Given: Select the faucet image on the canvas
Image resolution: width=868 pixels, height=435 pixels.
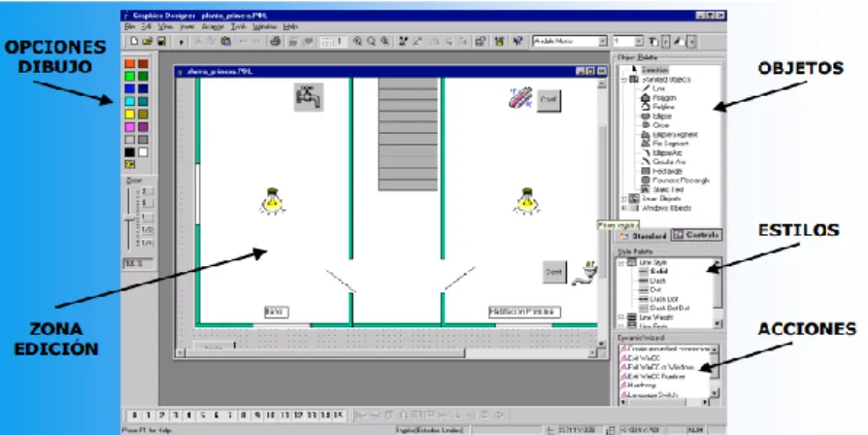Looking at the screenshot, I should click(309, 97).
